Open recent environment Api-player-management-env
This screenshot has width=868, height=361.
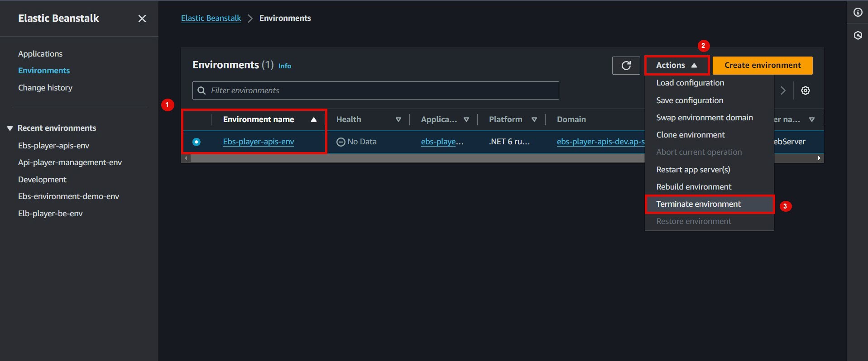click(70, 162)
